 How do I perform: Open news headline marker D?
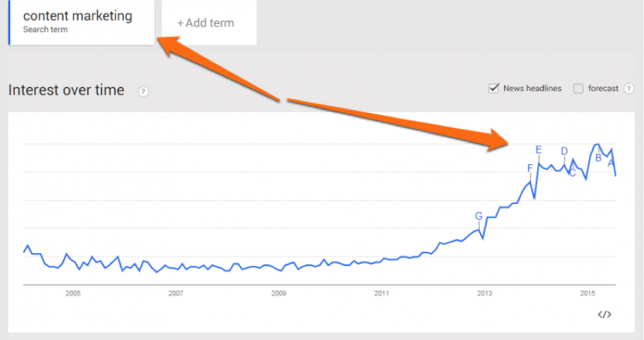click(564, 151)
